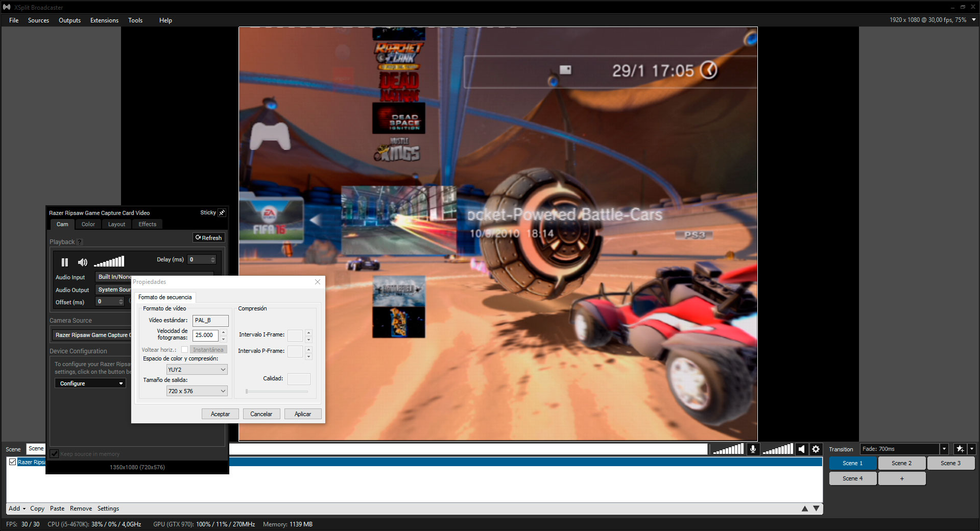Open the Extensions menu

(x=104, y=20)
